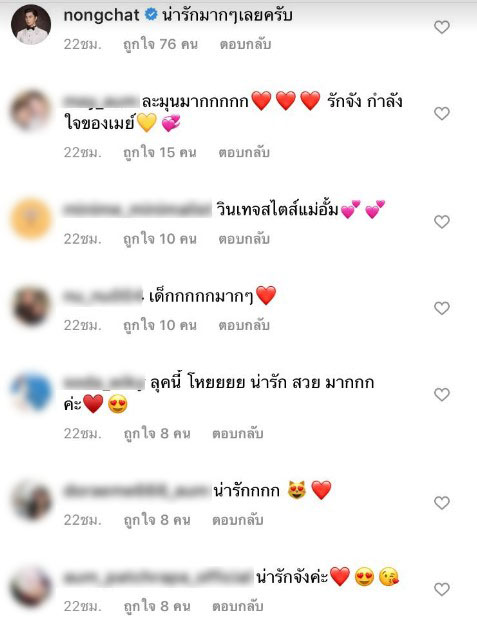Open the nongchat username link
Viewport: 477px width, 636px height.
tap(101, 15)
